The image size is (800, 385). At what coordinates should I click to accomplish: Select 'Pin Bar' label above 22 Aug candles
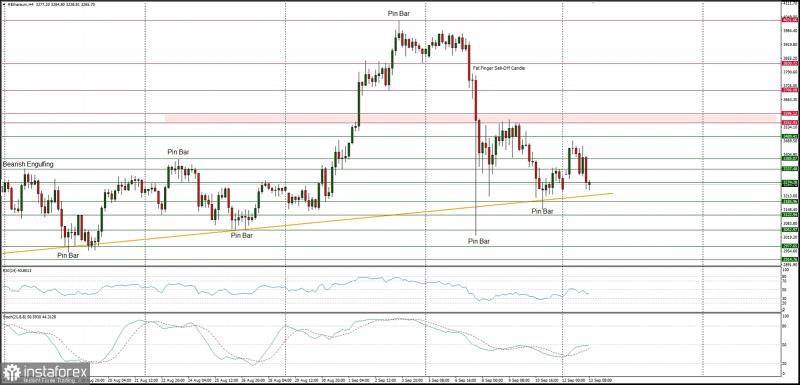pos(179,152)
